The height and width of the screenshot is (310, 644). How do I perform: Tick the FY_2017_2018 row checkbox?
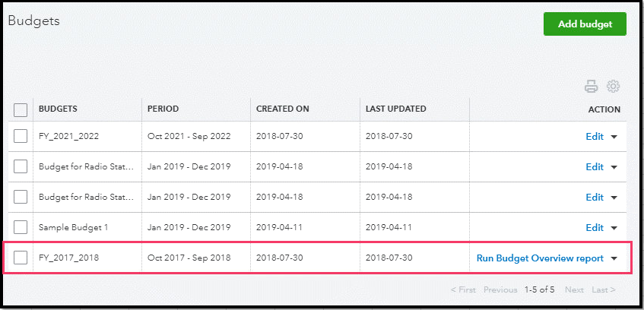point(21,258)
